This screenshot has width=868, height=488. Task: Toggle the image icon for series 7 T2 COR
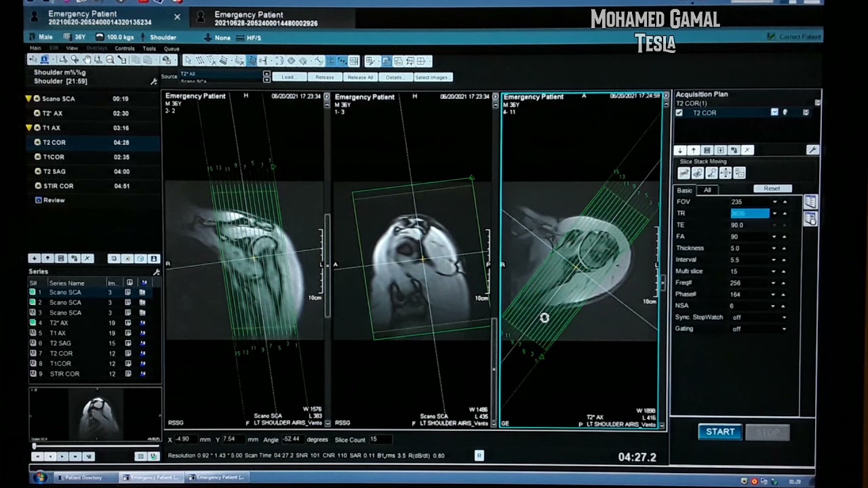pyautogui.click(x=127, y=353)
